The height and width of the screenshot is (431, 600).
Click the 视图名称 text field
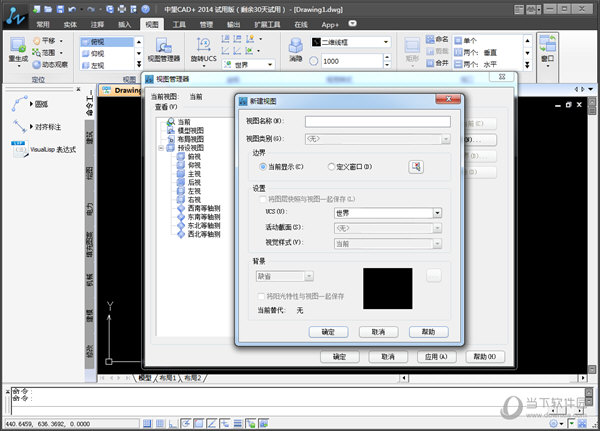point(378,121)
